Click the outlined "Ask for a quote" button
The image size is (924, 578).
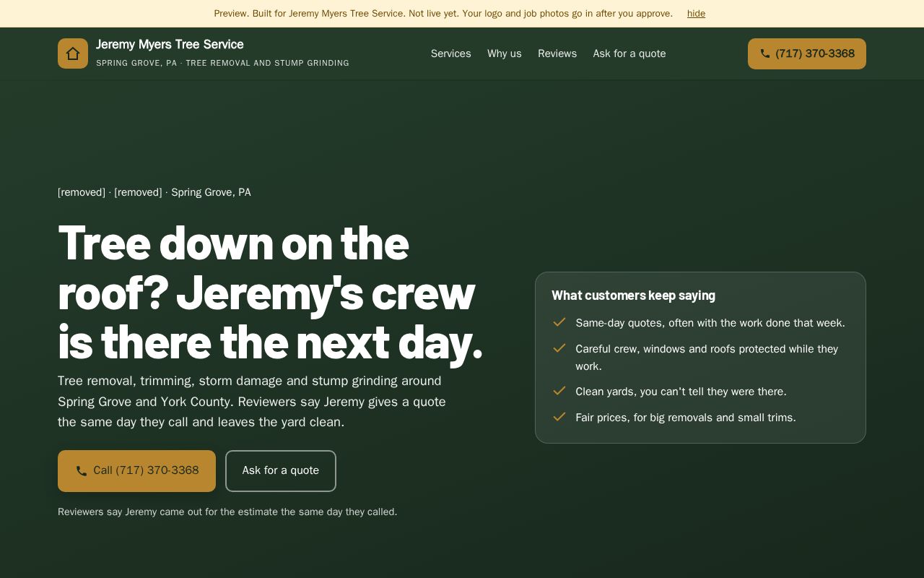click(x=281, y=471)
